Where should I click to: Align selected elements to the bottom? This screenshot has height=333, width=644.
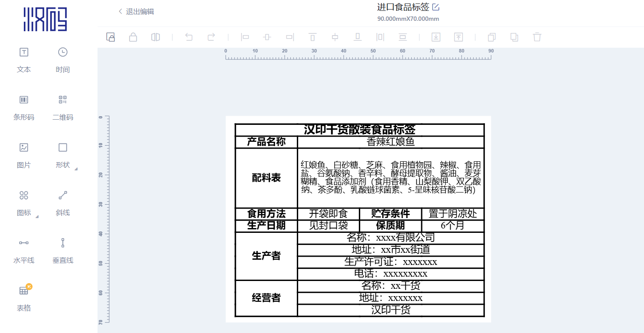358,37
